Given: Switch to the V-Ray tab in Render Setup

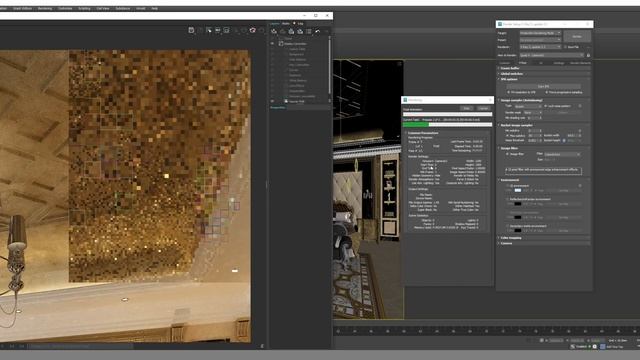Looking at the screenshot, I should coord(523,63).
